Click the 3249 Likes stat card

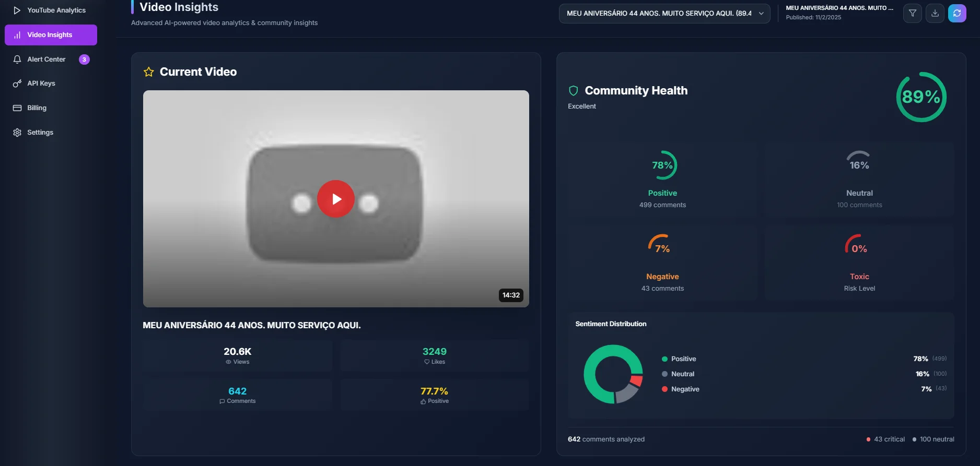[435, 355]
